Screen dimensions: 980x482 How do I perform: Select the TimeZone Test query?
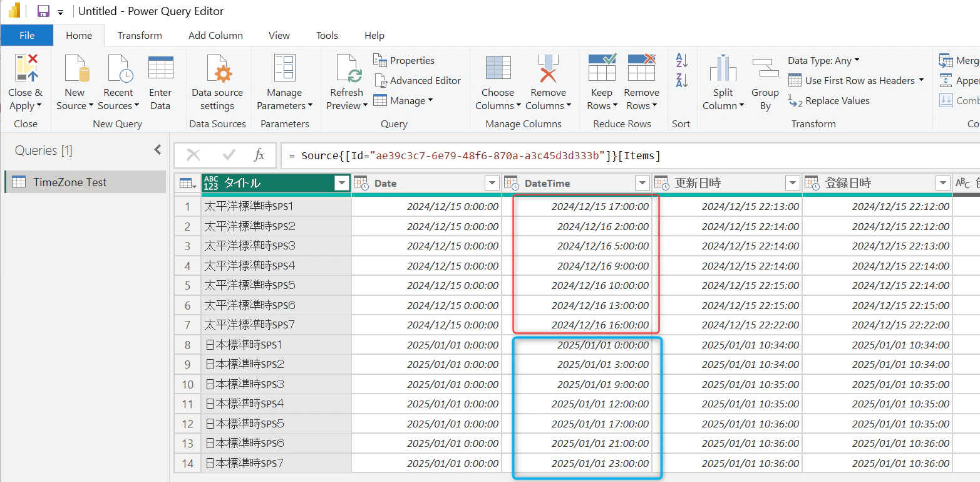coord(85,182)
